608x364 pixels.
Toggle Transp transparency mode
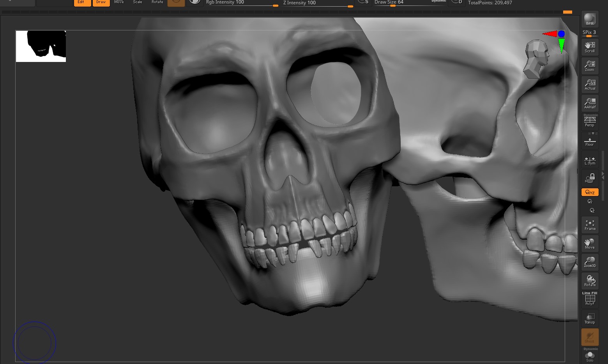590,318
